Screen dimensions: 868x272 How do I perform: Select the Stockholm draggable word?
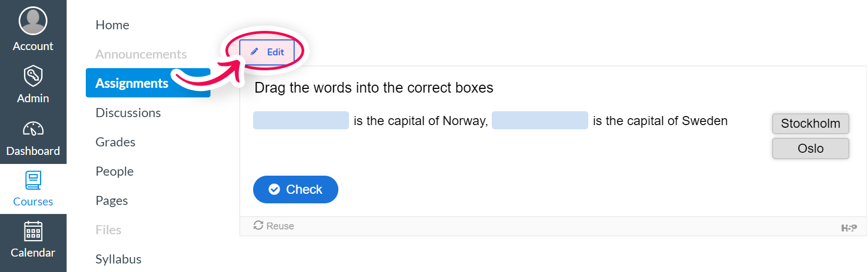pos(810,123)
